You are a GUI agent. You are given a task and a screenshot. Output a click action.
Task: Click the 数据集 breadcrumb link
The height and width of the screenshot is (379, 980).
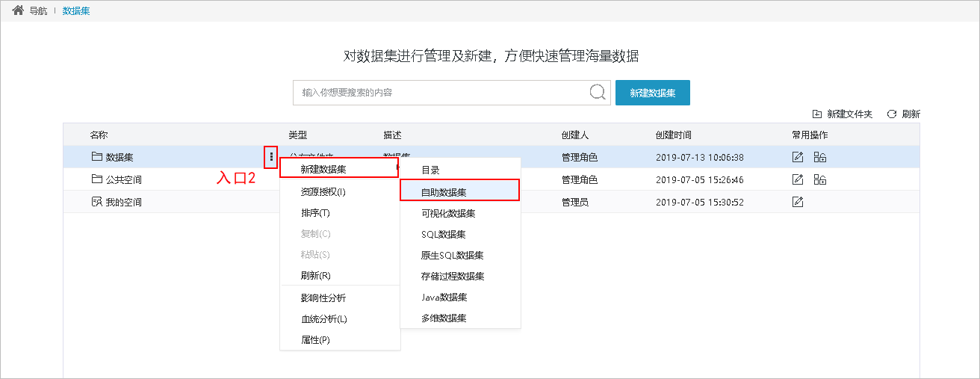pos(76,11)
